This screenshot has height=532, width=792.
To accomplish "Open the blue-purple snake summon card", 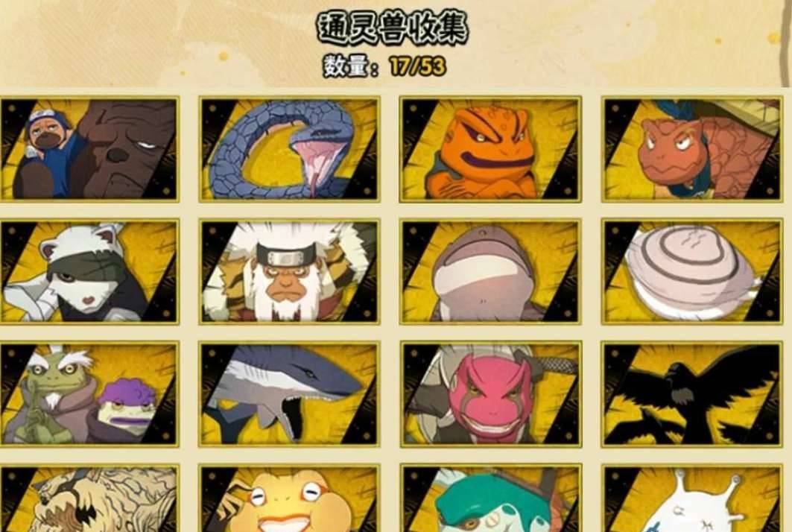I will pyautogui.click(x=289, y=149).
